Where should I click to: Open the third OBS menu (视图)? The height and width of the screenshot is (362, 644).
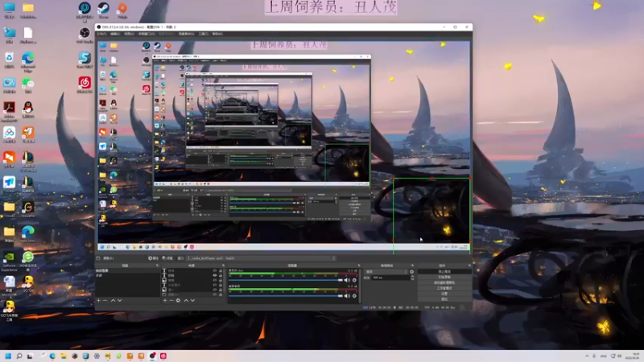[129, 34]
